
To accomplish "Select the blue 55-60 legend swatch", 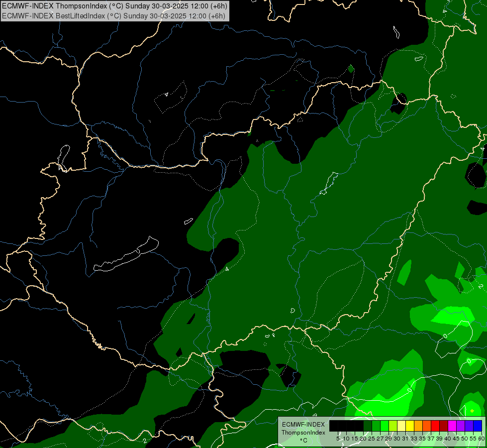I will [478, 426].
